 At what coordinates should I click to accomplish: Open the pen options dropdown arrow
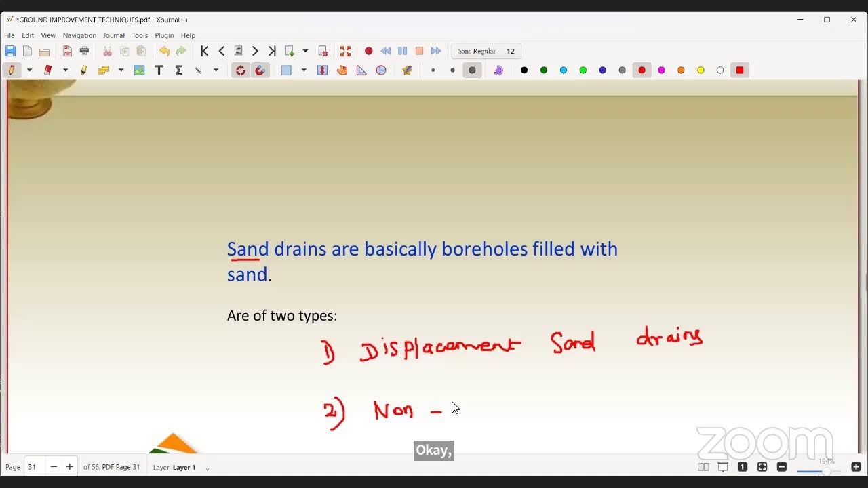(29, 70)
